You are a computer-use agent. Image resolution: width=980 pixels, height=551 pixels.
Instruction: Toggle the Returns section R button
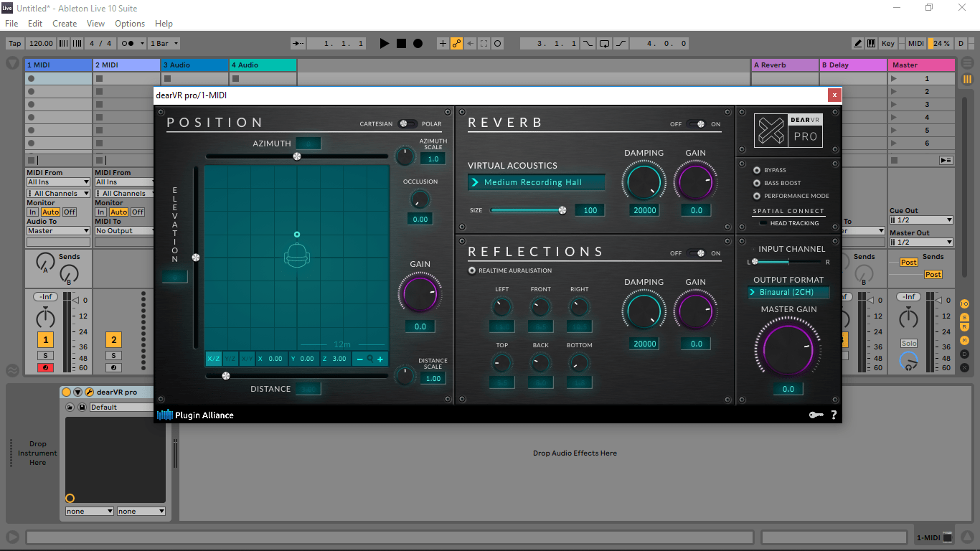tap(964, 326)
